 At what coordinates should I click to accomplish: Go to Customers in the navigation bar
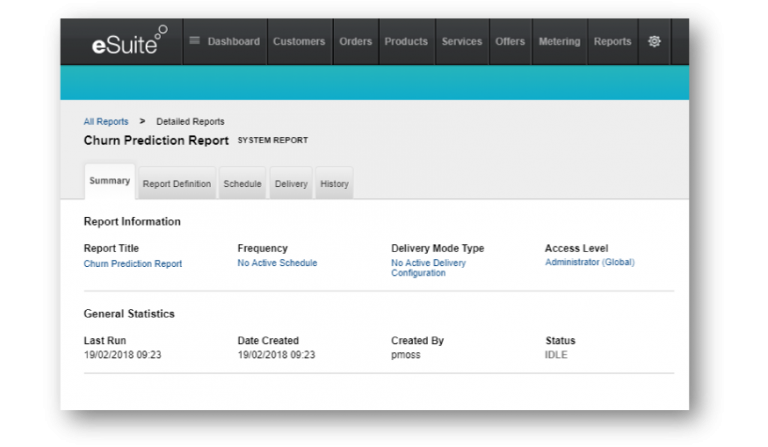tap(299, 41)
